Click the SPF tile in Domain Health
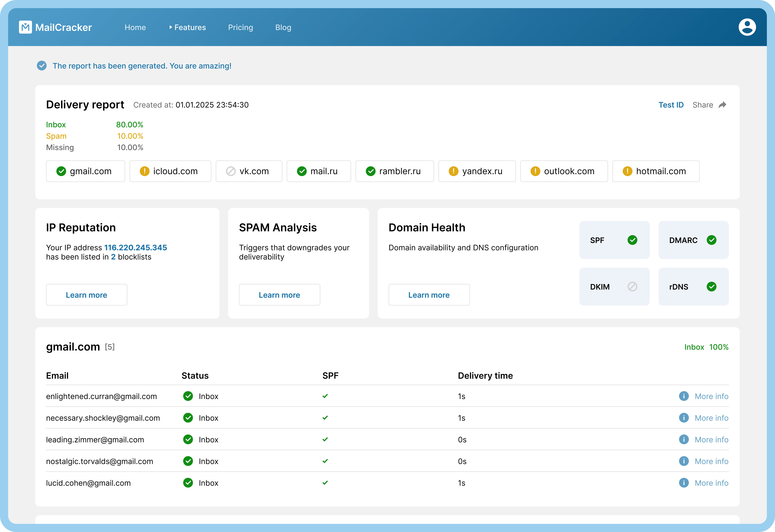The width and height of the screenshot is (775, 532). click(x=614, y=240)
